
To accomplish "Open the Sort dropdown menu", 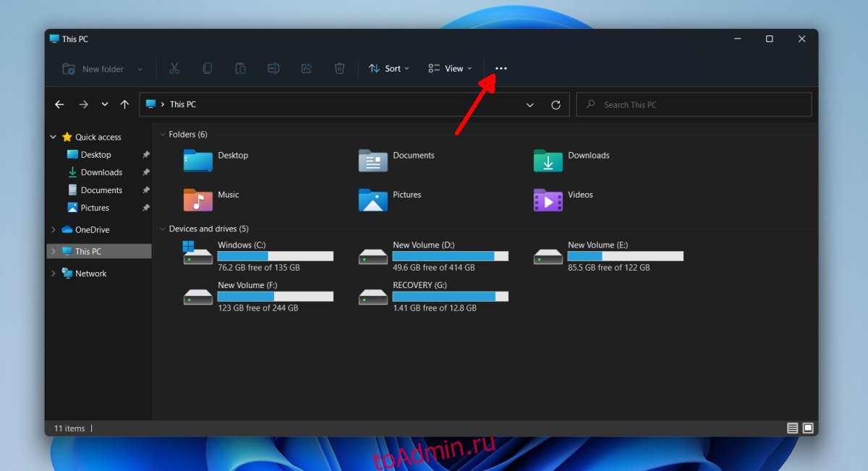I will click(x=388, y=69).
